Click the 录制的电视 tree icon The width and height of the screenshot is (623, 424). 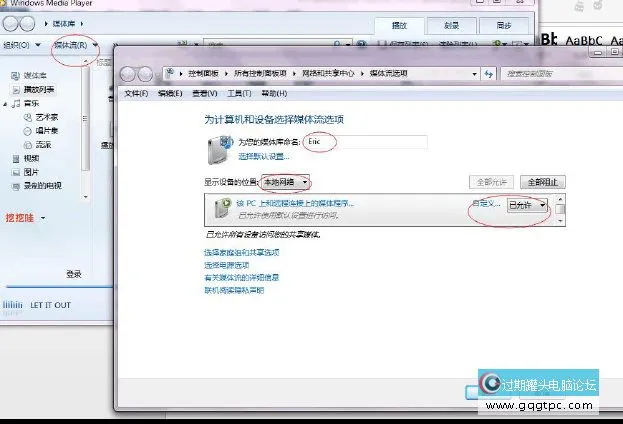click(x=15, y=186)
